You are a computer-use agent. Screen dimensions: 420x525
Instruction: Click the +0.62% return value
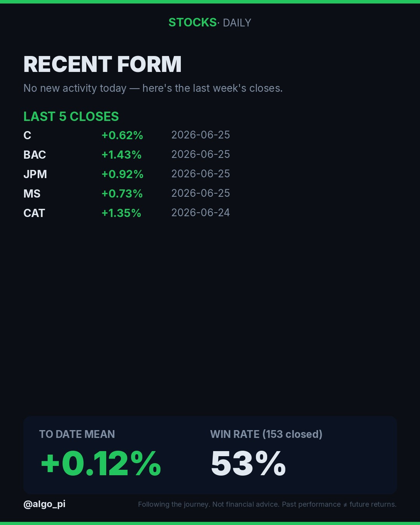click(122, 135)
